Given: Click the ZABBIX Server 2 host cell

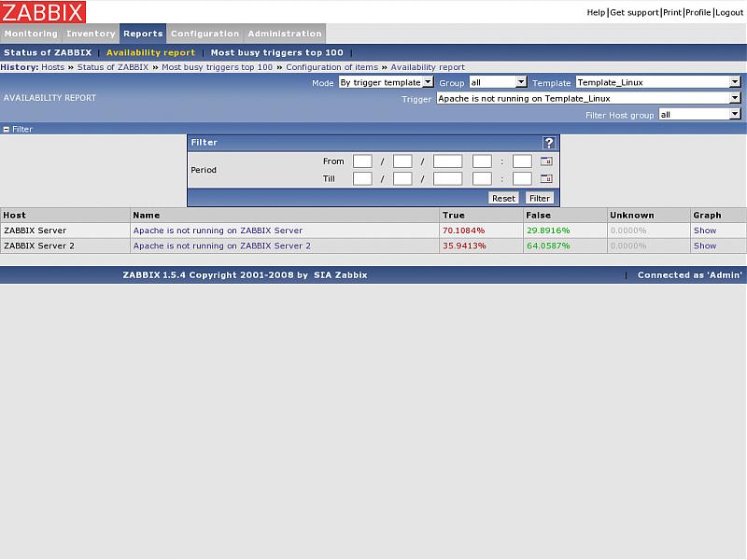Looking at the screenshot, I should (x=65, y=246).
